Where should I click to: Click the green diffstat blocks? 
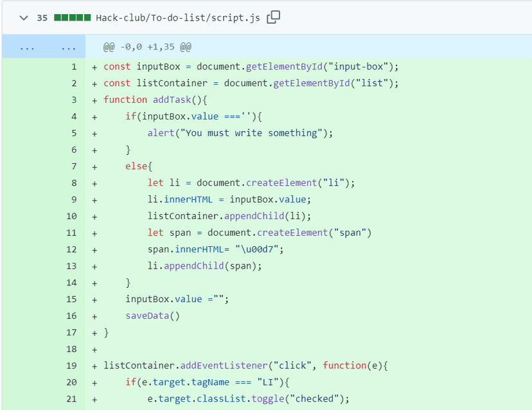tap(72, 17)
